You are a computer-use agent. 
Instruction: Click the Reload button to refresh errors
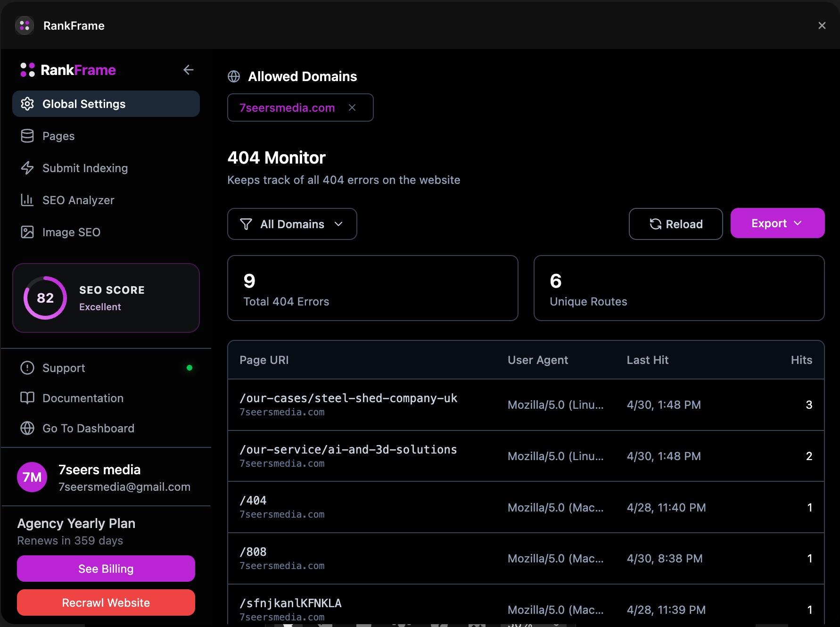[x=675, y=224]
